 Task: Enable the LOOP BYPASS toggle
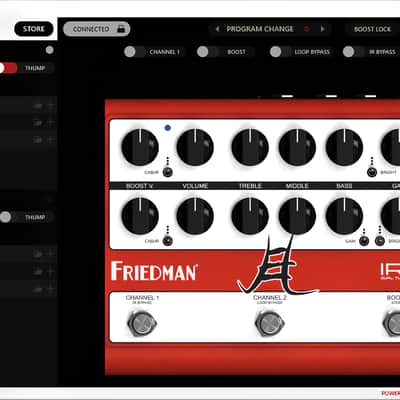pyautogui.click(x=280, y=52)
